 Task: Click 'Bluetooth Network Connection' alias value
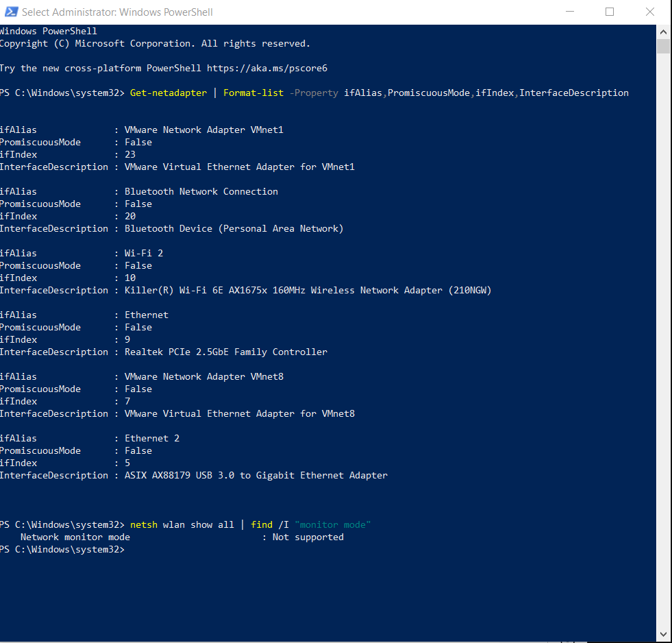(x=201, y=191)
